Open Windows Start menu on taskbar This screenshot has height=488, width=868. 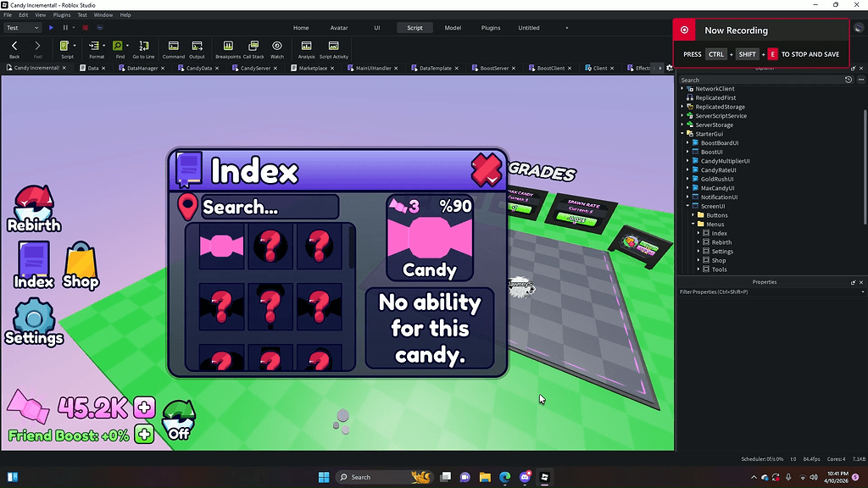[x=324, y=477]
